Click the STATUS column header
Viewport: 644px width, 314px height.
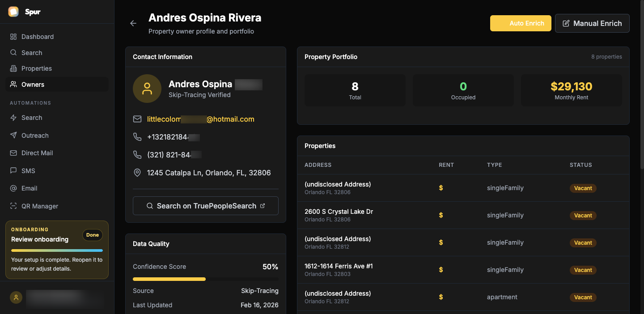[x=581, y=165]
